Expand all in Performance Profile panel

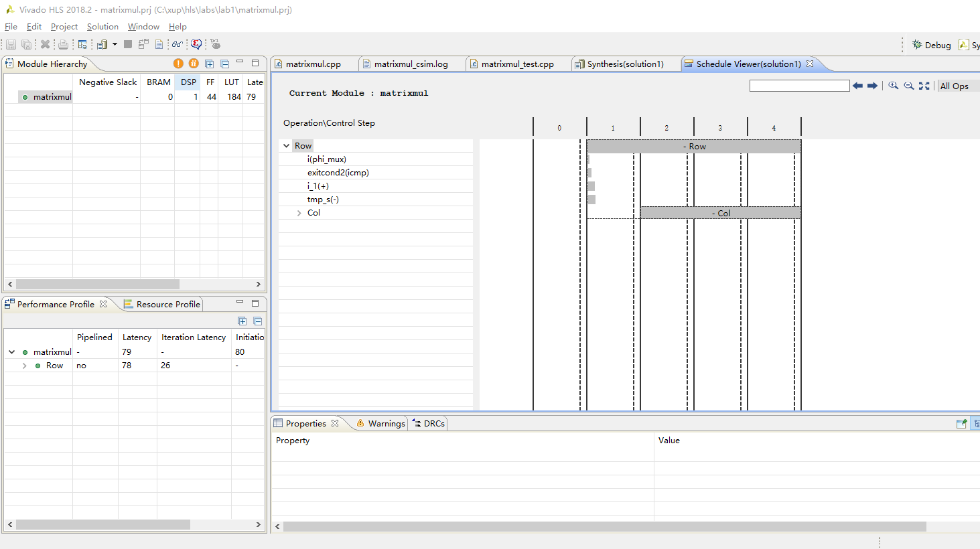242,321
